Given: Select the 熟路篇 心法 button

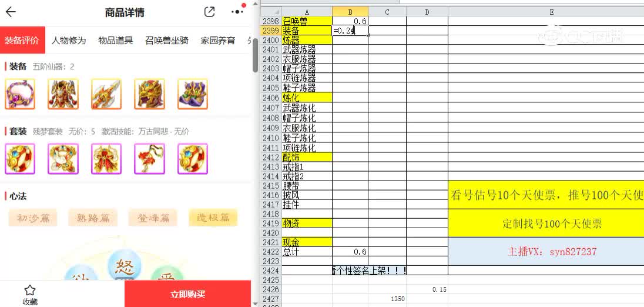Looking at the screenshot, I should pyautogui.click(x=93, y=218).
